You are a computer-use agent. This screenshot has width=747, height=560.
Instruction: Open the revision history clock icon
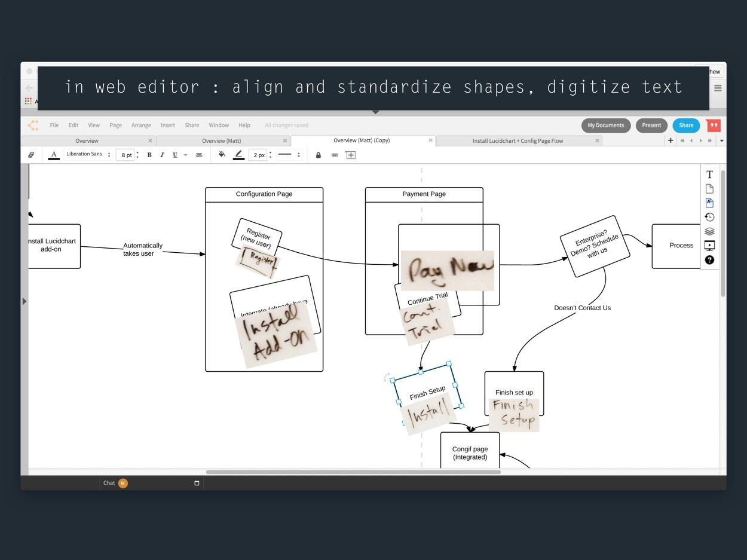click(709, 217)
